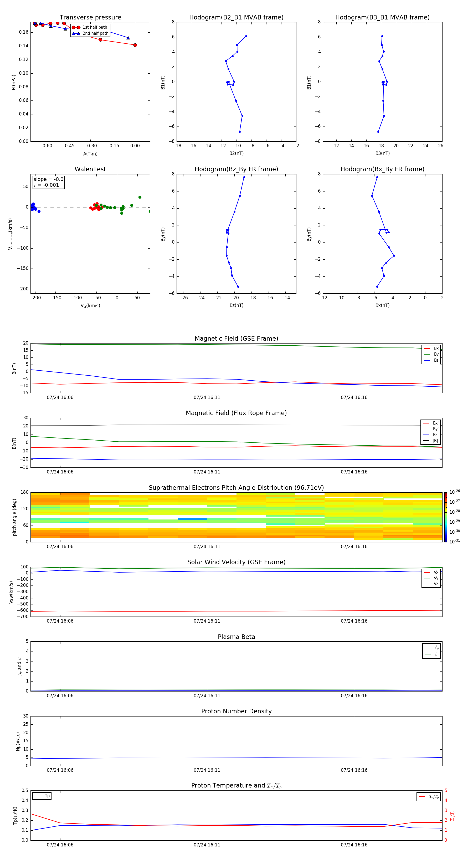Click '07/24 16:16' tick under proton density plot

point(354,770)
